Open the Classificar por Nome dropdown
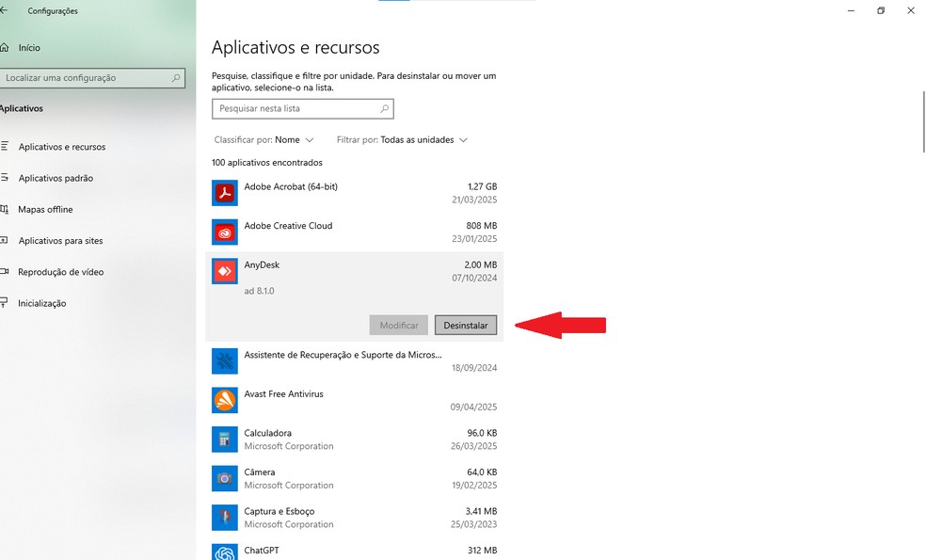This screenshot has height=560, width=926. [x=264, y=140]
